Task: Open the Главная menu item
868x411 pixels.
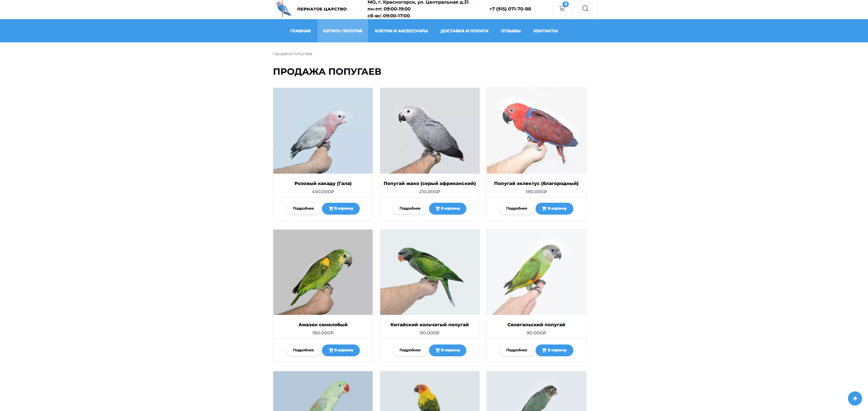Action: click(x=300, y=31)
